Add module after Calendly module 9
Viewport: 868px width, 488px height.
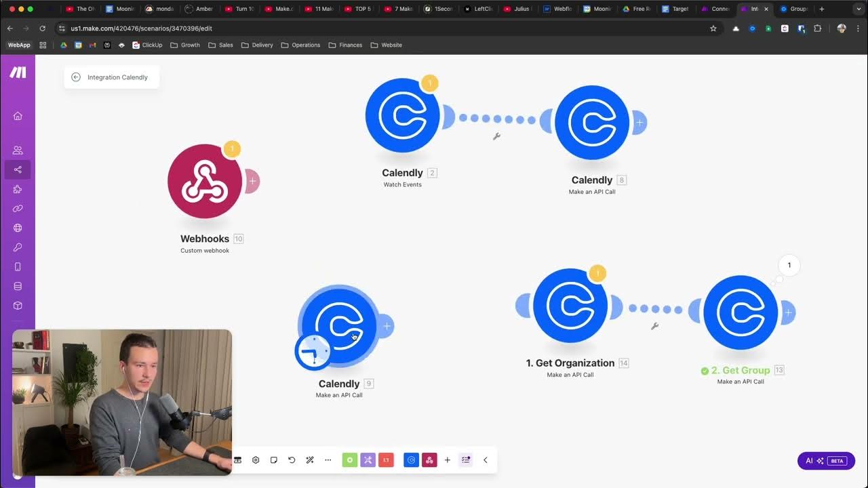coord(387,326)
